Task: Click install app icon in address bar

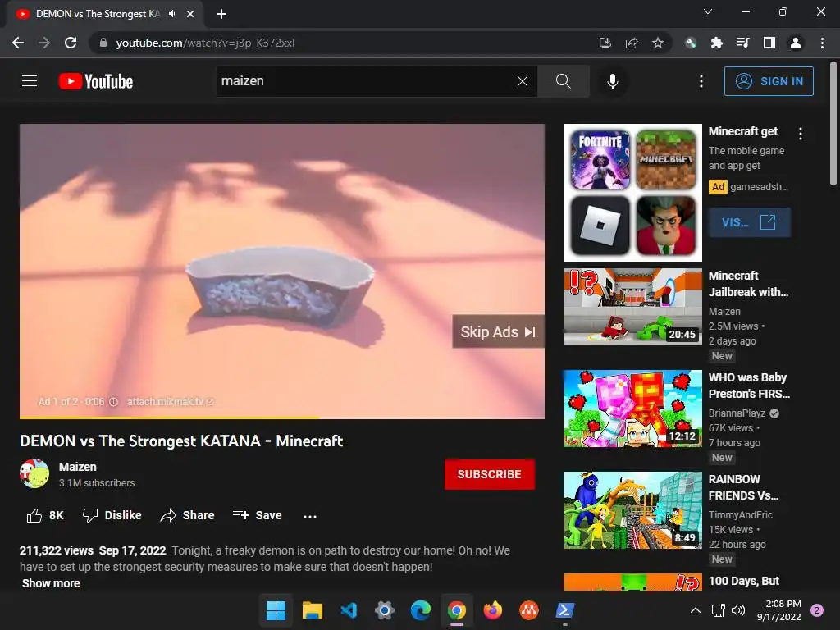Action: point(605,43)
